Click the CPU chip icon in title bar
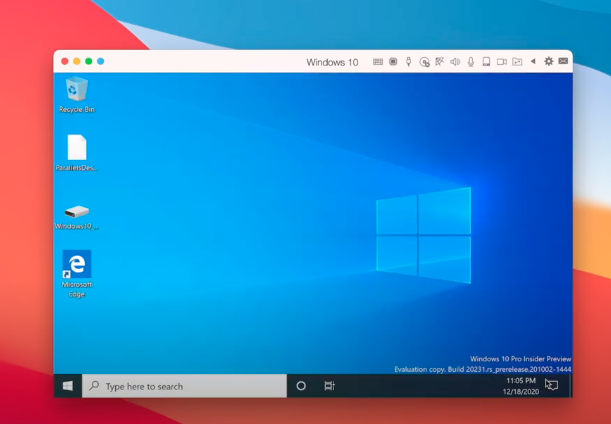 point(393,62)
